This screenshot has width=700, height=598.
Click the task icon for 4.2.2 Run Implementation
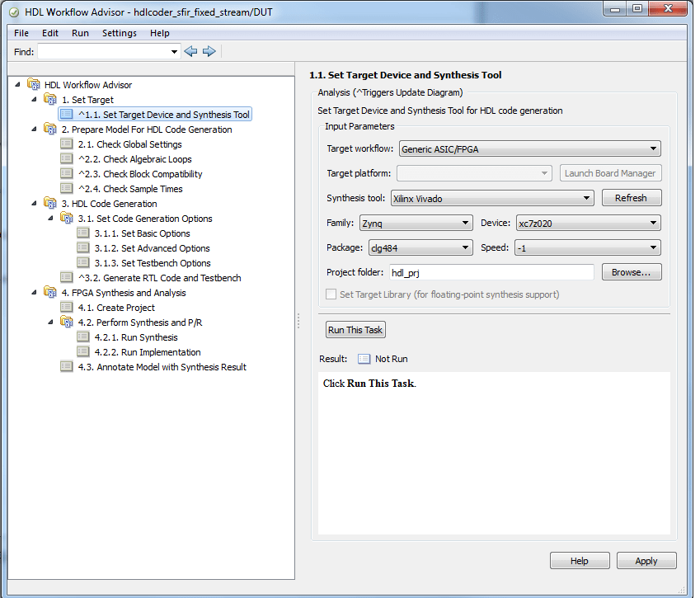point(83,351)
